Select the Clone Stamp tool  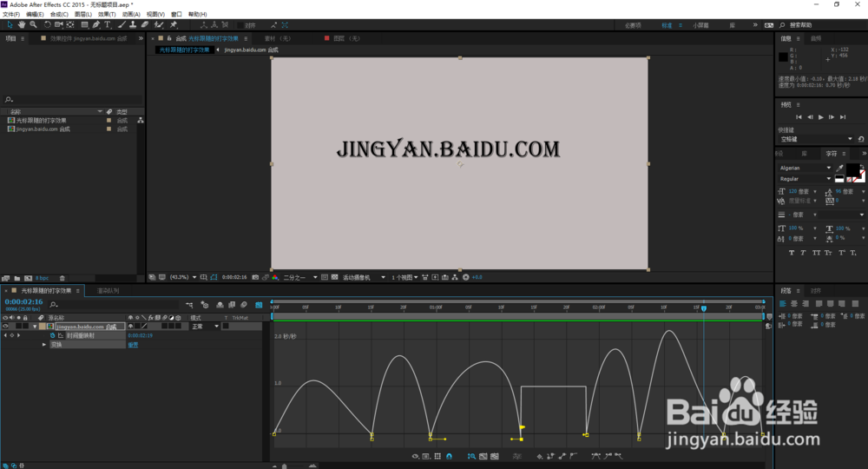tap(133, 25)
